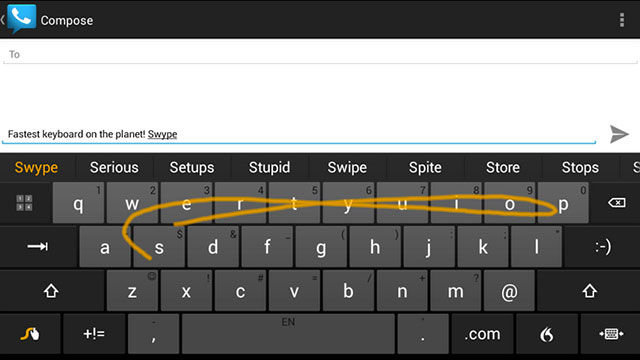The width and height of the screenshot is (640, 360).
Task: Select the highlighted Swype suggestion
Action: click(36, 167)
